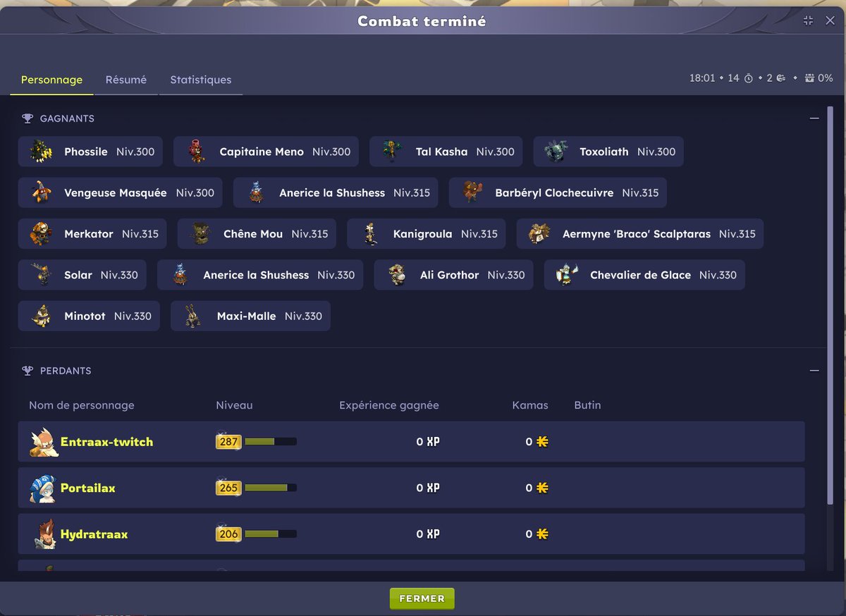Open the Résumé tab
Viewport: 846px width, 616px height.
point(126,80)
